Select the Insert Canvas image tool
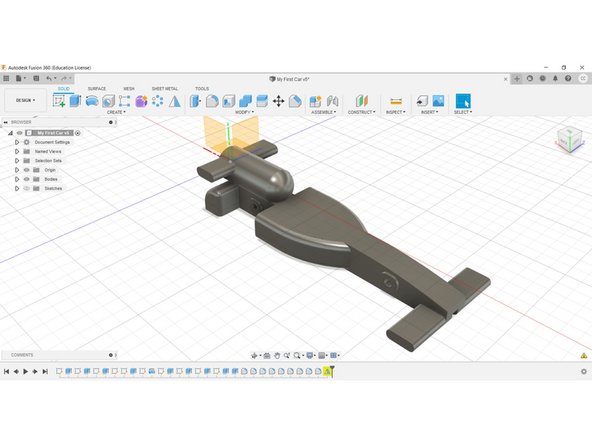The height and width of the screenshot is (444, 592). pos(438,101)
